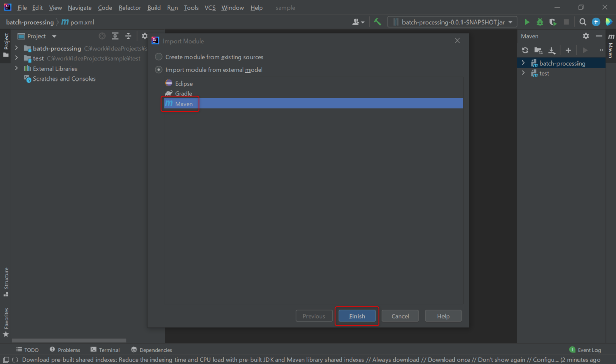Click the Project panel horizontal scrollbar
The image size is (616, 364).
point(69,340)
